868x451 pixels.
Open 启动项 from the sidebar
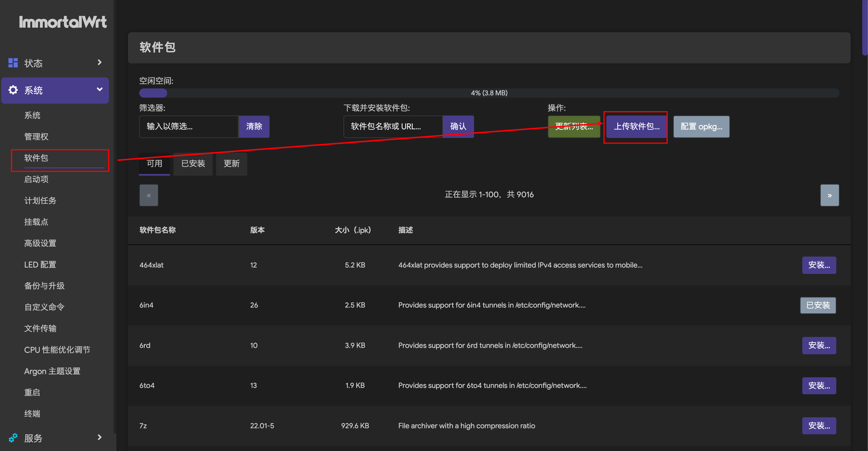click(x=36, y=179)
